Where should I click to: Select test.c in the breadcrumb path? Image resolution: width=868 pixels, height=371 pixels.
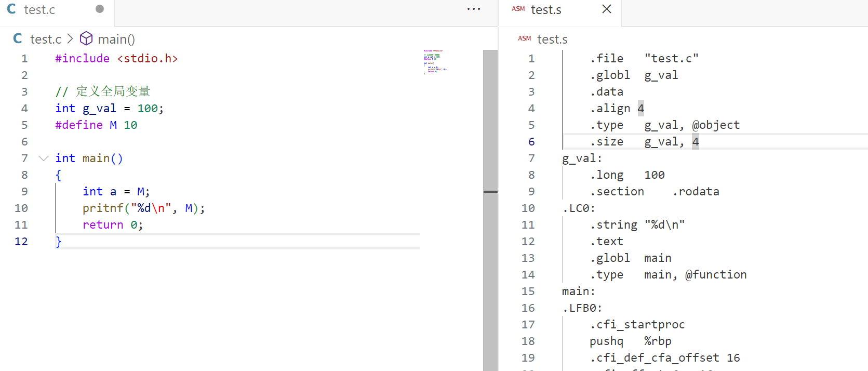click(45, 39)
